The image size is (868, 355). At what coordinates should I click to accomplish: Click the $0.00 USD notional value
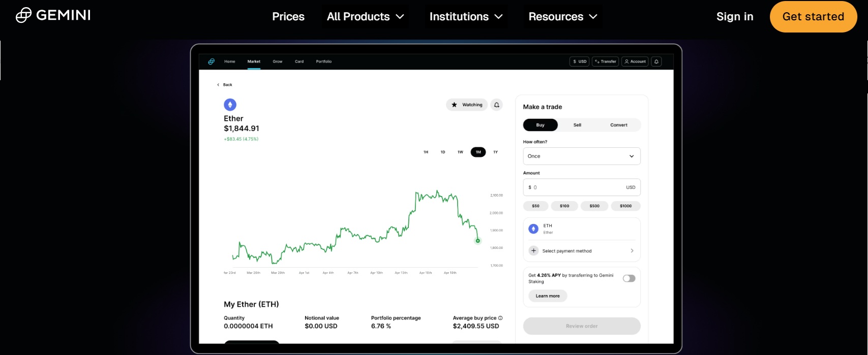pyautogui.click(x=321, y=326)
